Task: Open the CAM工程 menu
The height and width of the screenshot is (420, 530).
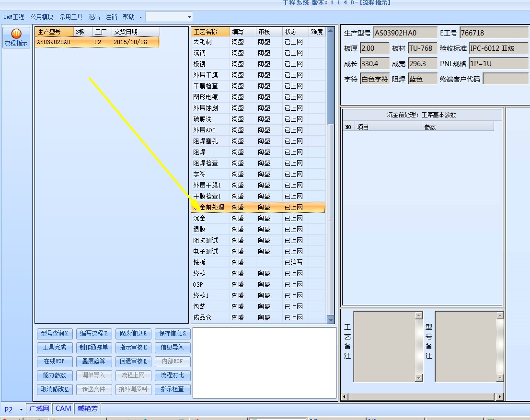Action: 14,17
